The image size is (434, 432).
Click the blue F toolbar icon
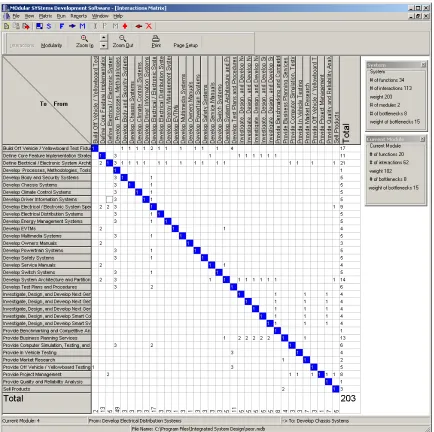[62, 26]
